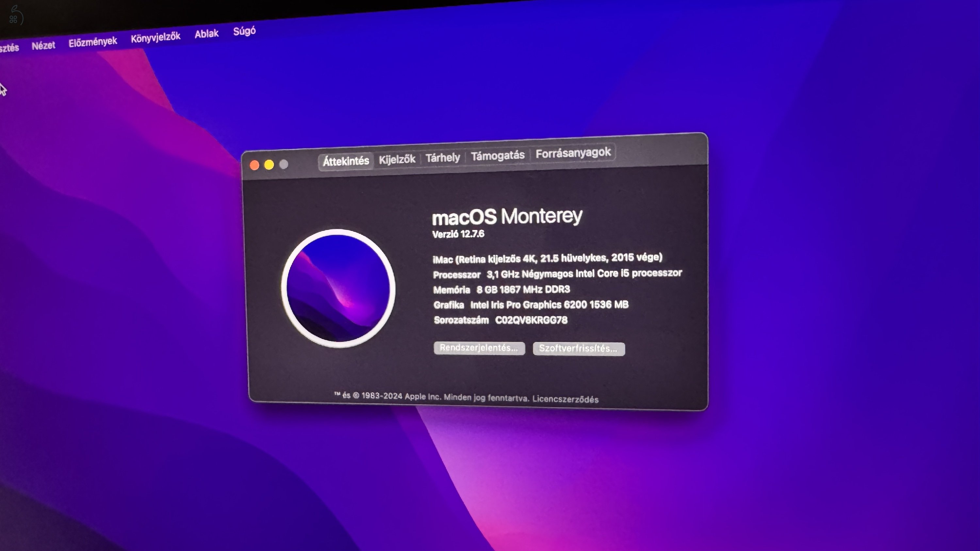Open the Támogatás tab
Screen dimensions: 980x551
[x=498, y=155]
